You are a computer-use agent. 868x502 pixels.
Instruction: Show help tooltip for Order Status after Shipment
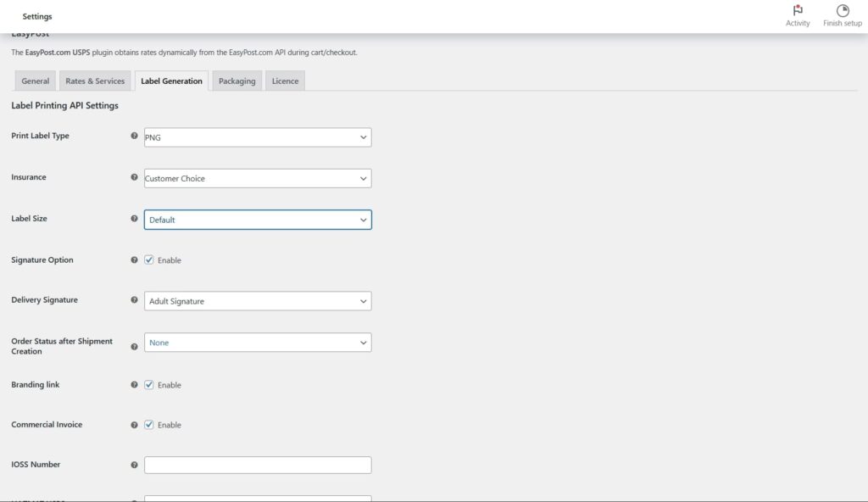[x=134, y=347]
